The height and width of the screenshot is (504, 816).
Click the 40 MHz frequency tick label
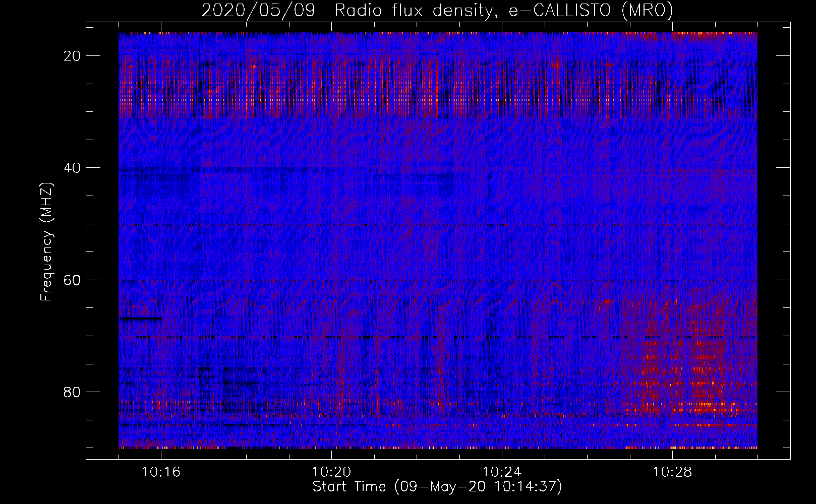tap(73, 168)
